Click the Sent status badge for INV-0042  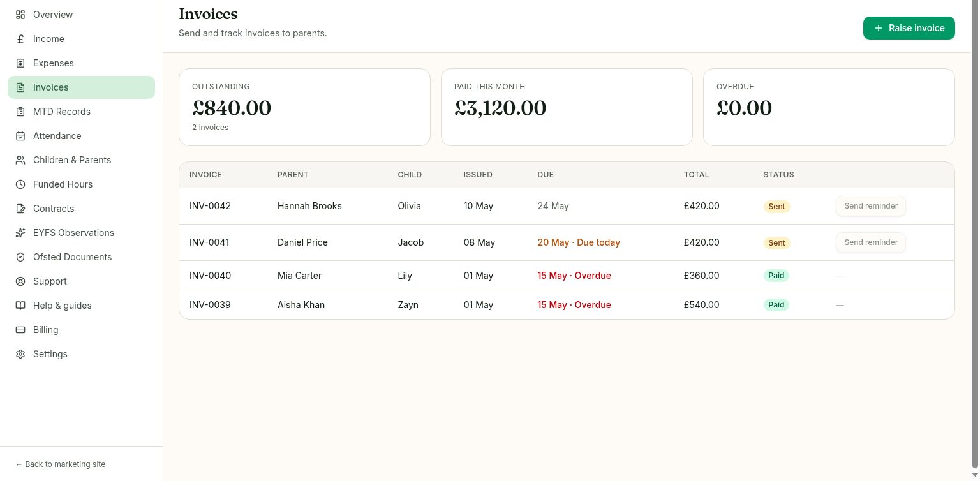[776, 207]
